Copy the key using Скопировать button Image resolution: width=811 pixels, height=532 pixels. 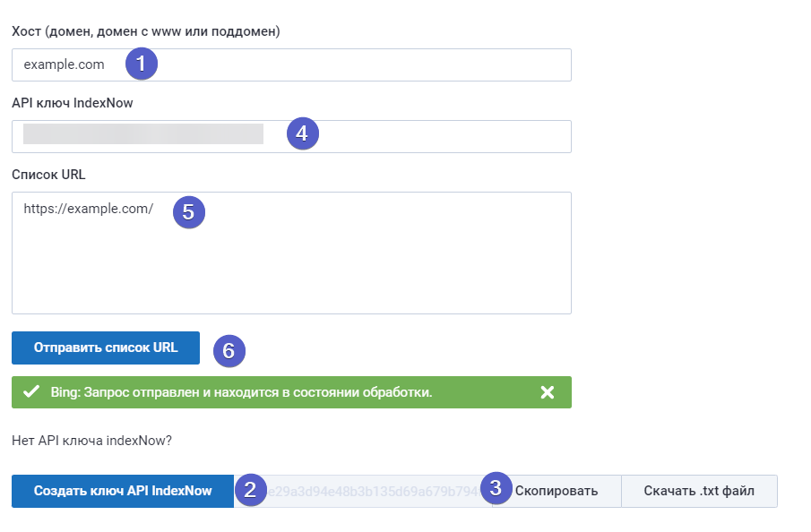click(556, 491)
